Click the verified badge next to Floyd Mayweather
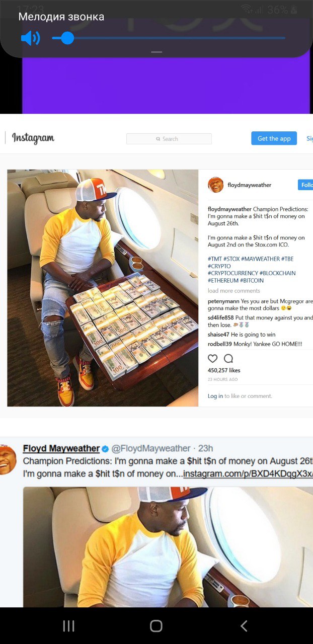This screenshot has width=313, height=644. point(106,448)
